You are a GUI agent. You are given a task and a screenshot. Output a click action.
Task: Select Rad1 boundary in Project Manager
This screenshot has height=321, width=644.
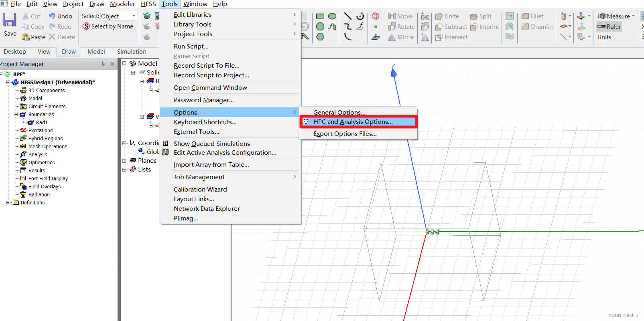pos(37,122)
